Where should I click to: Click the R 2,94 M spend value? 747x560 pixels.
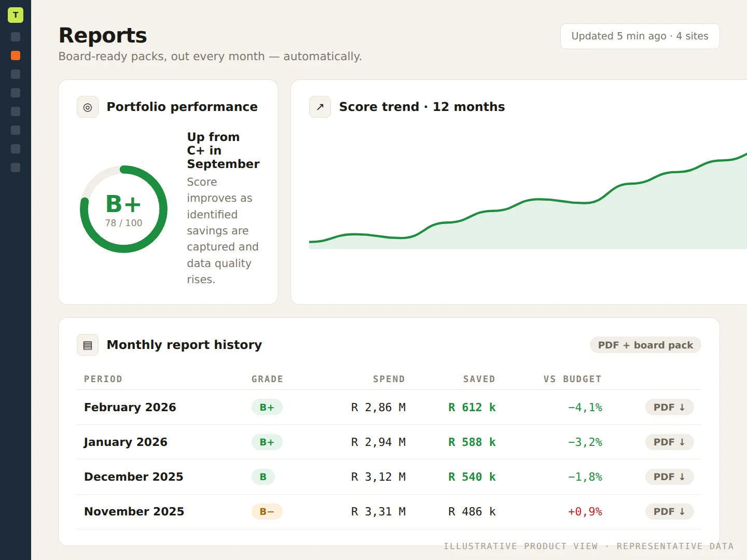pos(378,442)
